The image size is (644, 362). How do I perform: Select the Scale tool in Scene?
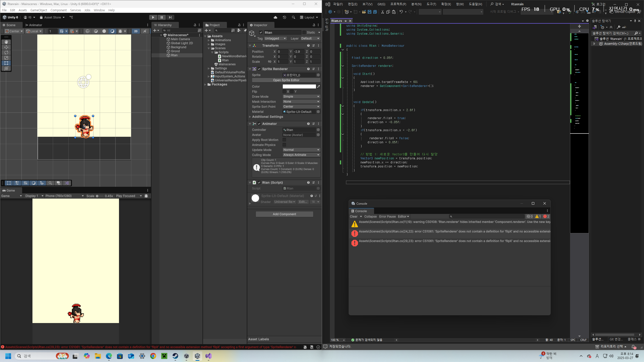(6, 58)
